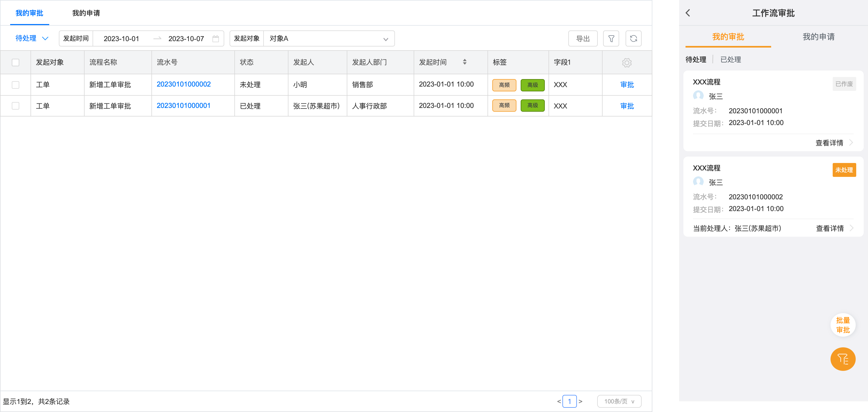
Task: Click the 导出 export button
Action: [x=583, y=39]
